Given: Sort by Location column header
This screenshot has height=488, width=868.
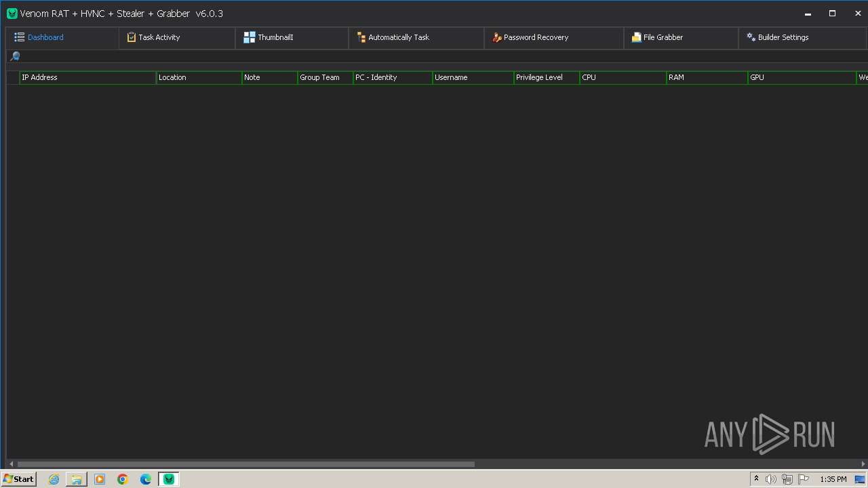Looking at the screenshot, I should tap(199, 77).
